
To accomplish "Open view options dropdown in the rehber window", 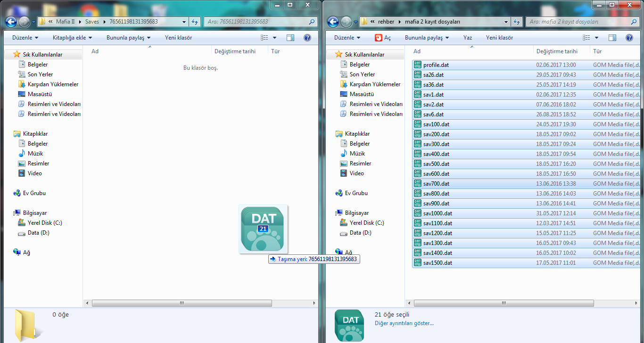I will coord(596,38).
